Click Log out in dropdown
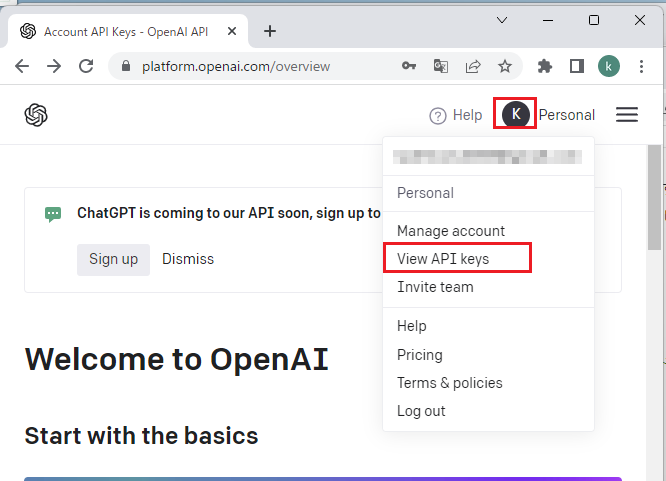 421,411
